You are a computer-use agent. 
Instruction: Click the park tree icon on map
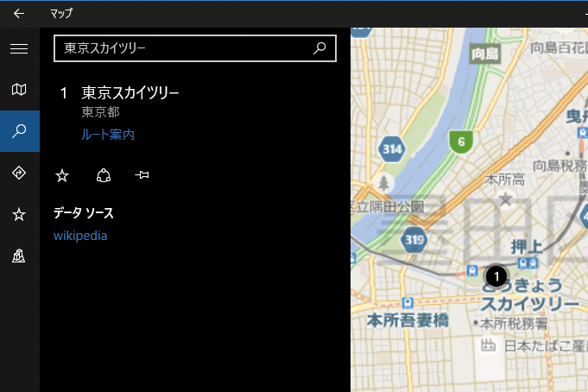tap(383, 183)
